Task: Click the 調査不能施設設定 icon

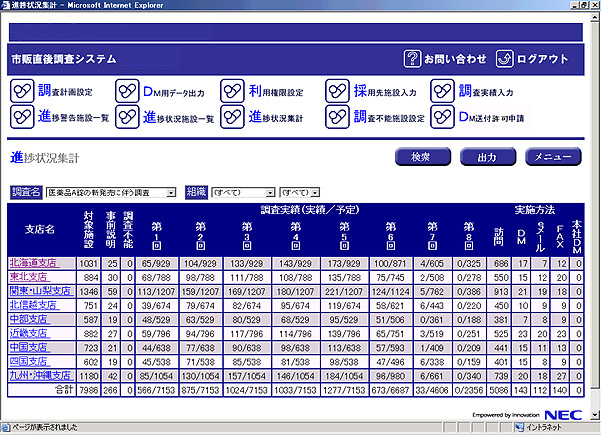Action: click(x=338, y=116)
